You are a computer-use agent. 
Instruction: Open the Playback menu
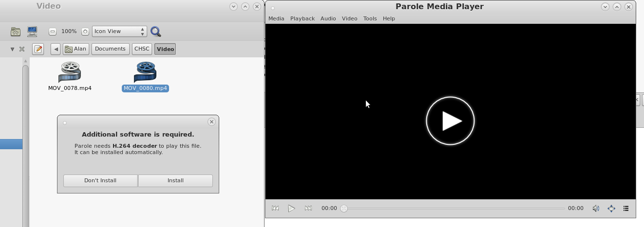click(x=302, y=18)
